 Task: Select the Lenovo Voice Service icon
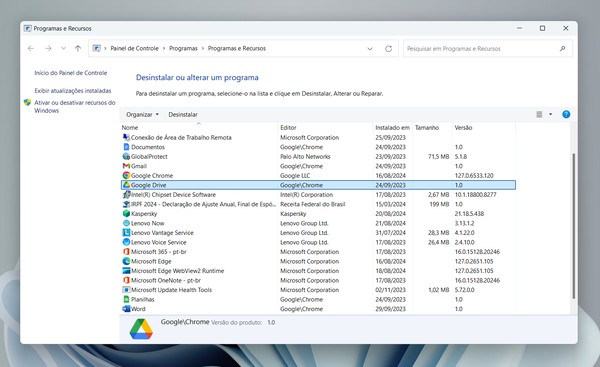tap(126, 242)
